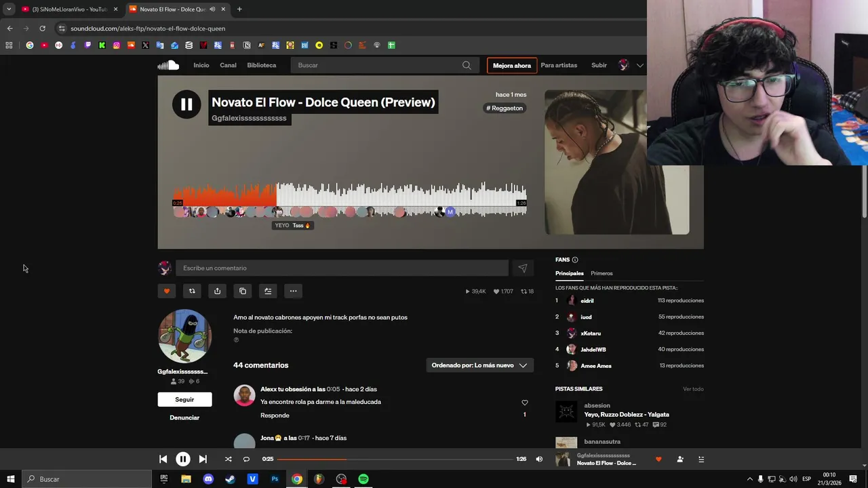This screenshot has width=868, height=488.
Task: Unlike the playing track in the bottom player bar
Action: click(x=658, y=459)
